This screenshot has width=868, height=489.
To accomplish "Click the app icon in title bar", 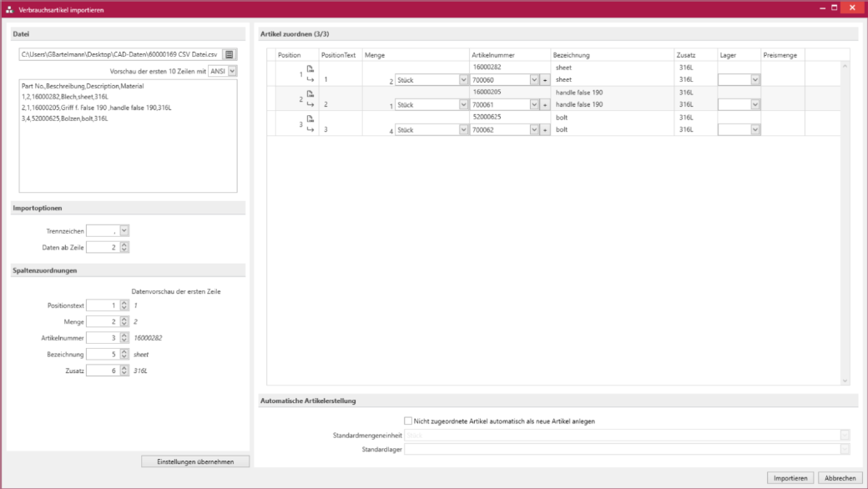I will point(9,9).
